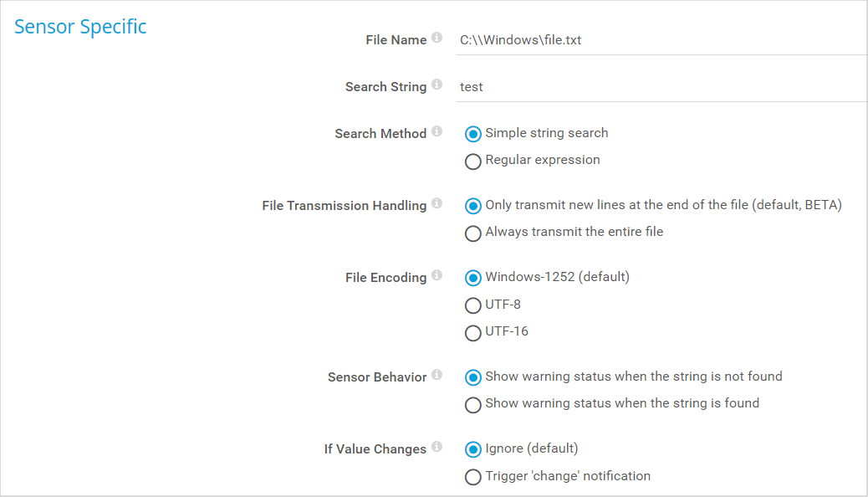Click the File Encoding info icon

pos(437,276)
